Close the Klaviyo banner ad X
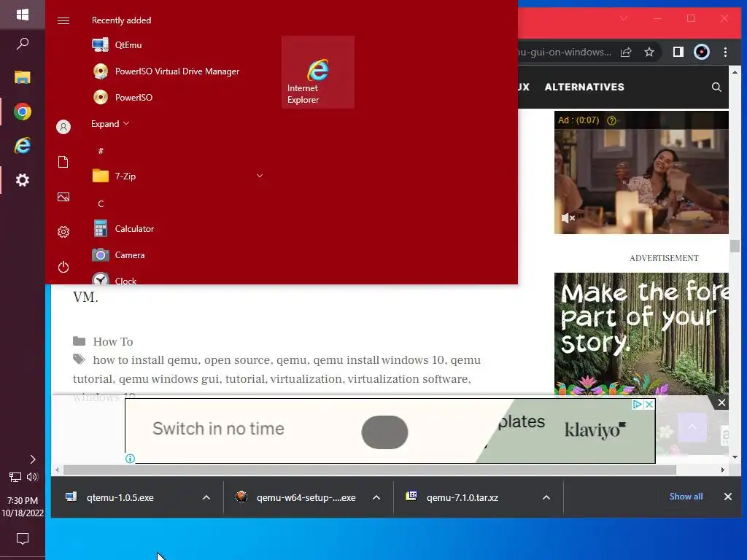 [649, 404]
